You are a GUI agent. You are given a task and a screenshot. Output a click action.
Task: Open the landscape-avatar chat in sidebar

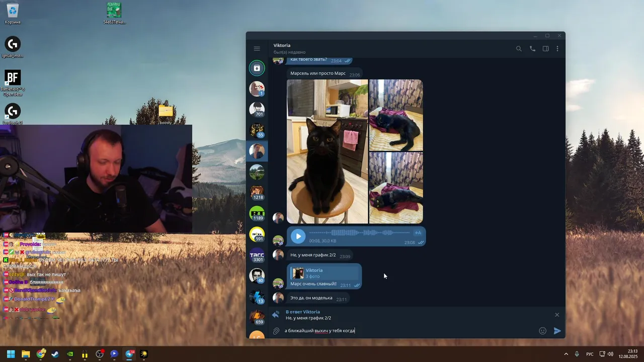point(257,172)
